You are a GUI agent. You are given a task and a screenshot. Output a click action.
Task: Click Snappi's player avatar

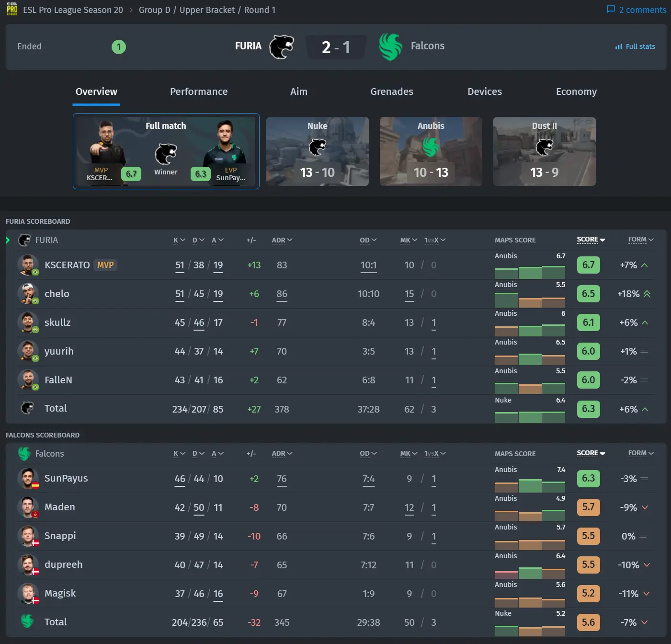pos(28,536)
